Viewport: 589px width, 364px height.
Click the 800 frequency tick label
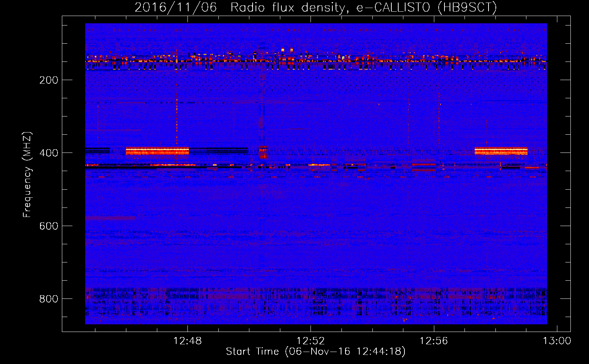49,299
